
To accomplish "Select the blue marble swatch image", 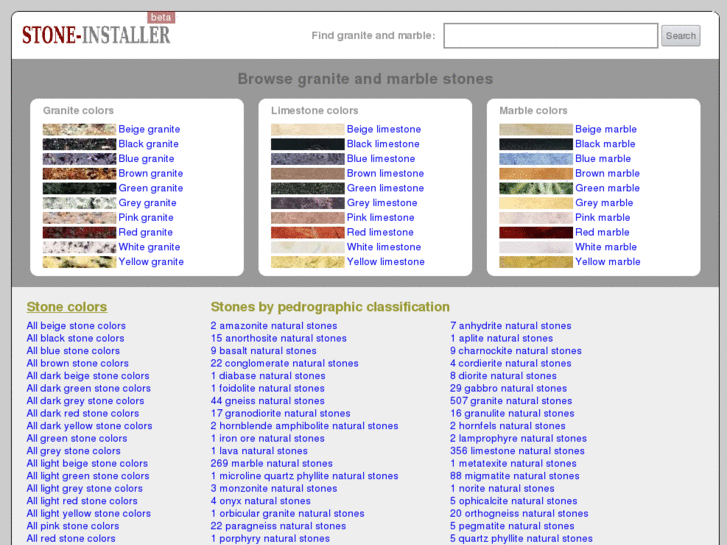I will click(536, 159).
